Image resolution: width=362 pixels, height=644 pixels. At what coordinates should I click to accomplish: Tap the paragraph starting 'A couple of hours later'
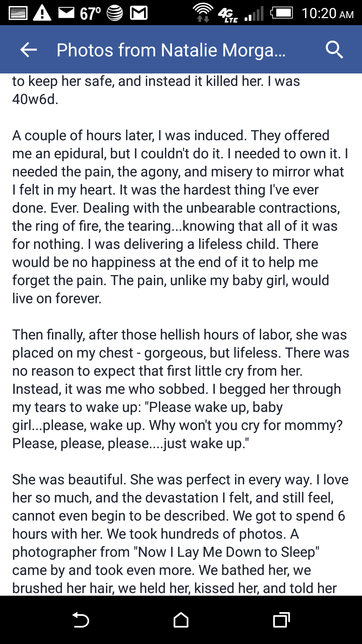point(181,217)
